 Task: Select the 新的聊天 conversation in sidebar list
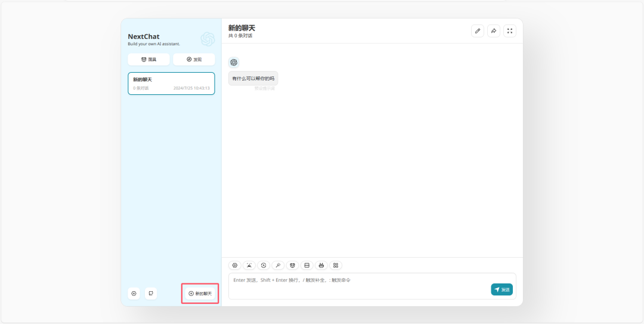171,84
